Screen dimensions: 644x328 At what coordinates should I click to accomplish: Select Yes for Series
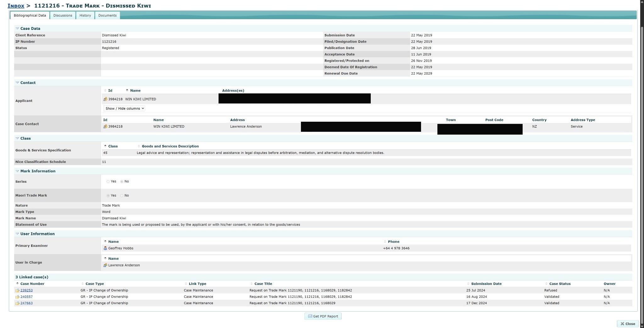pyautogui.click(x=108, y=181)
